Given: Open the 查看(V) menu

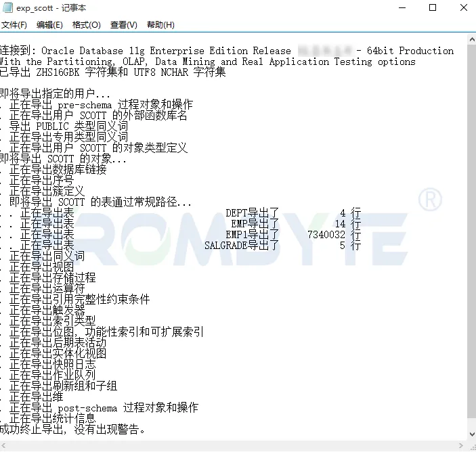Looking at the screenshot, I should (x=123, y=25).
